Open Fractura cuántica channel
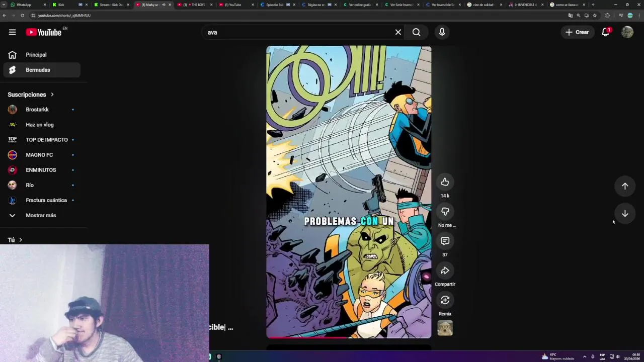This screenshot has width=644, height=362. coord(42,200)
